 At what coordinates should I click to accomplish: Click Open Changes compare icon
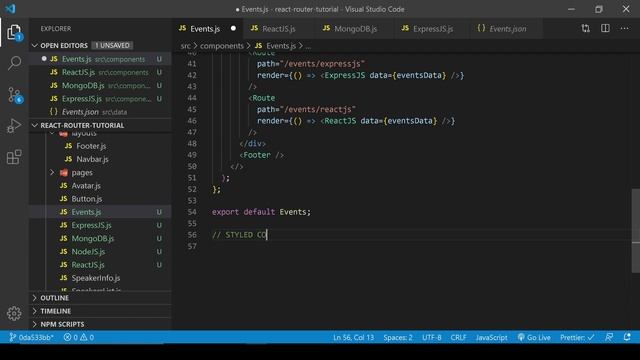click(x=585, y=29)
